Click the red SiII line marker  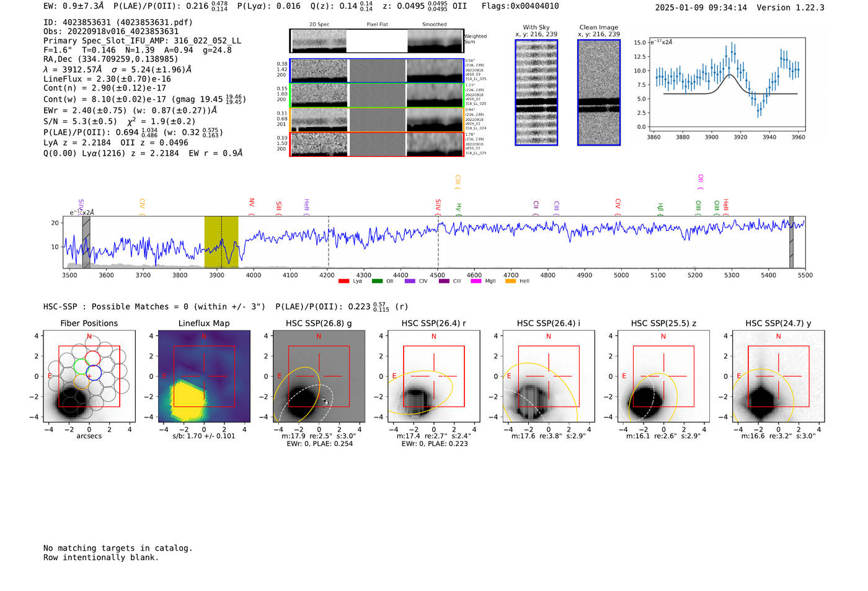point(278,208)
